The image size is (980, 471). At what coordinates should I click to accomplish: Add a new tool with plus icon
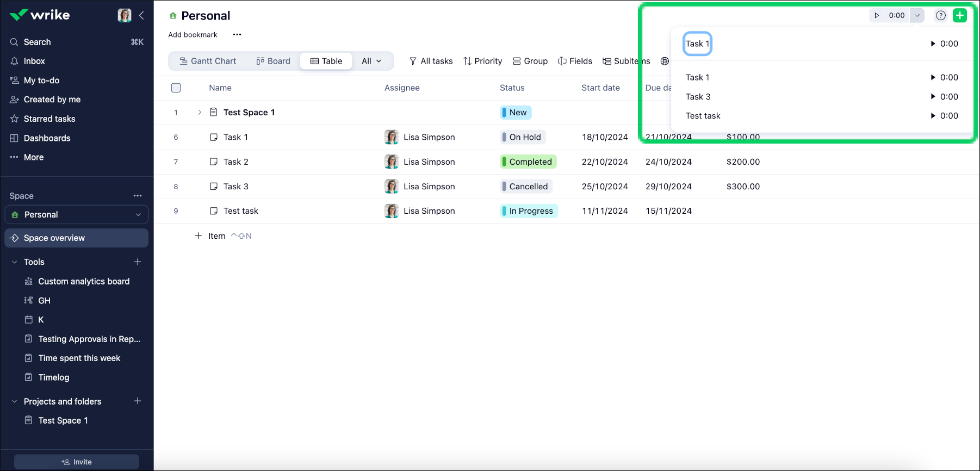(x=138, y=262)
